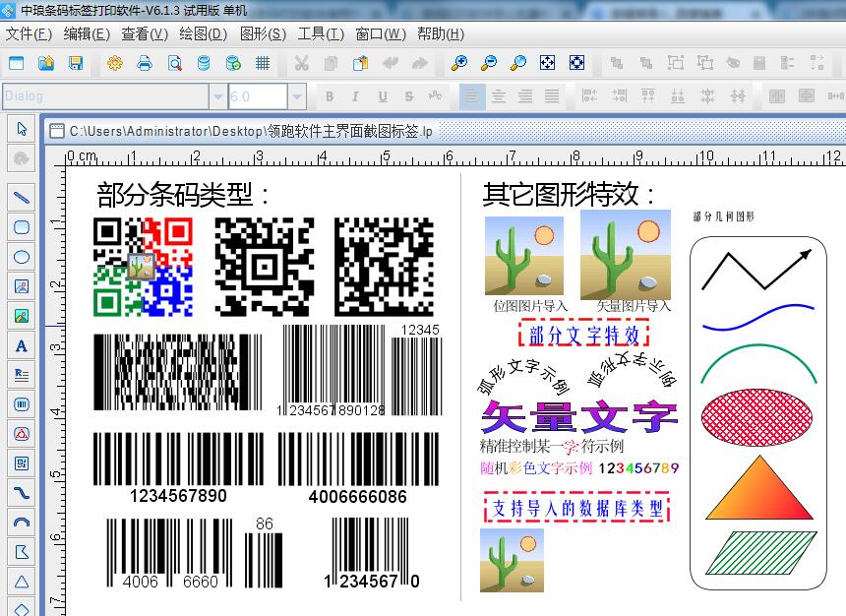Screen dimensions: 846x616
Task: Open the 文件(F) menu
Action: point(29,34)
